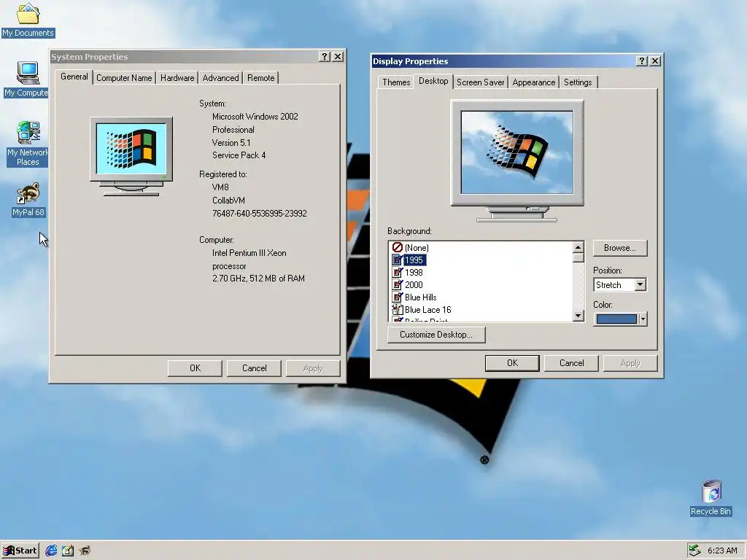Click Cancel in System Properties
747x560 pixels.
coord(254,368)
